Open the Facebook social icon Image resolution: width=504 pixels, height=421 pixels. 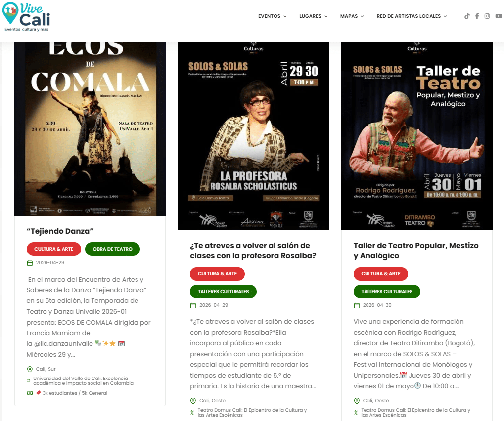pos(477,16)
